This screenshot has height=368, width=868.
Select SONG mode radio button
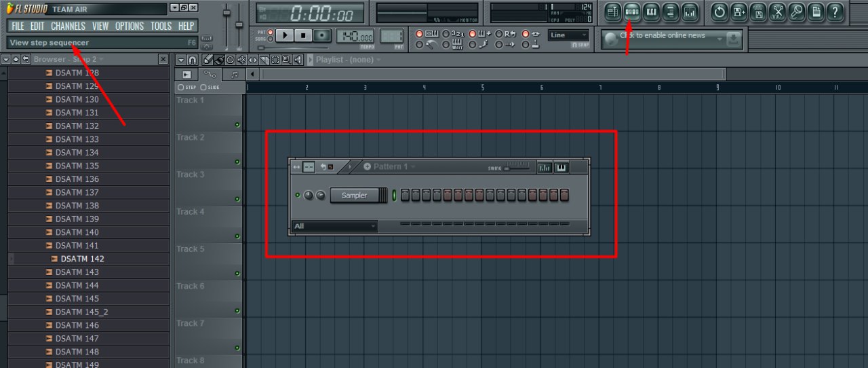click(x=271, y=39)
